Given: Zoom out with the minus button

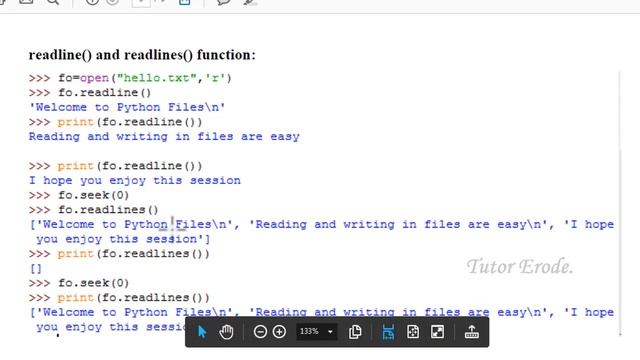Looking at the screenshot, I should (x=260, y=332).
